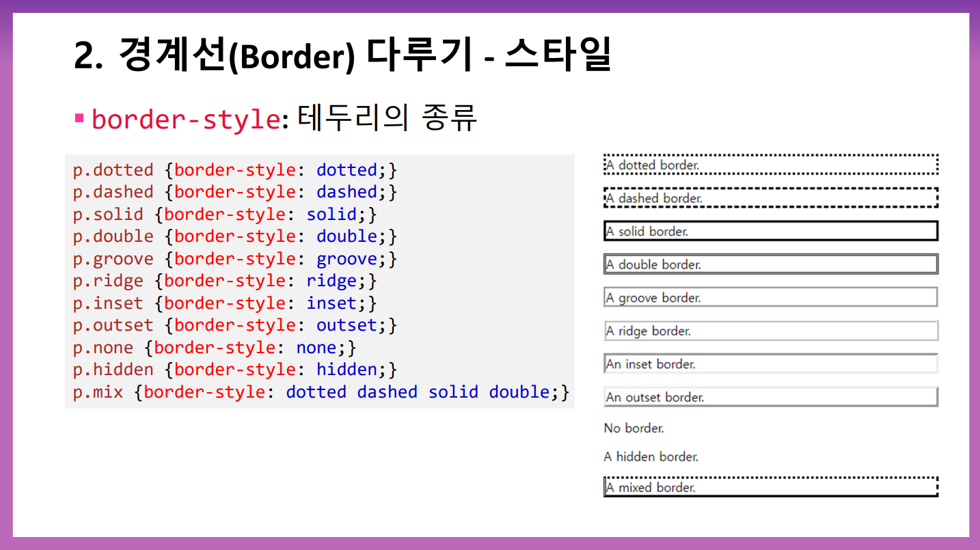Image resolution: width=980 pixels, height=550 pixels.
Task: Click the 'A ridge border.' example box
Action: pos(771,331)
